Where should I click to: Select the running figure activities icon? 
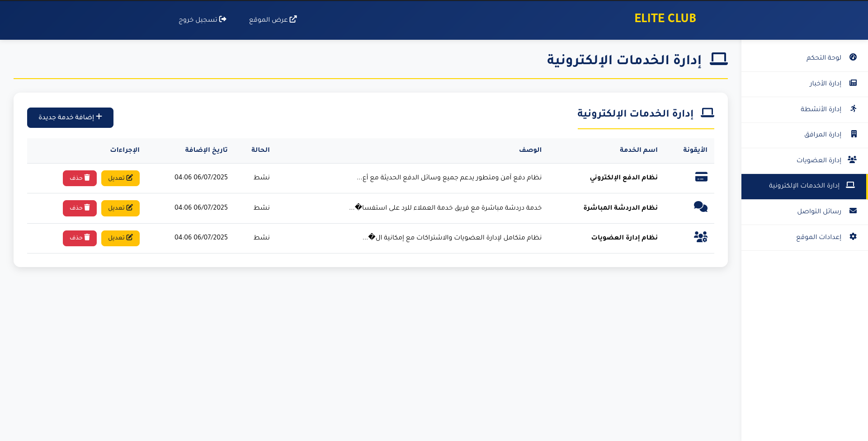853,108
